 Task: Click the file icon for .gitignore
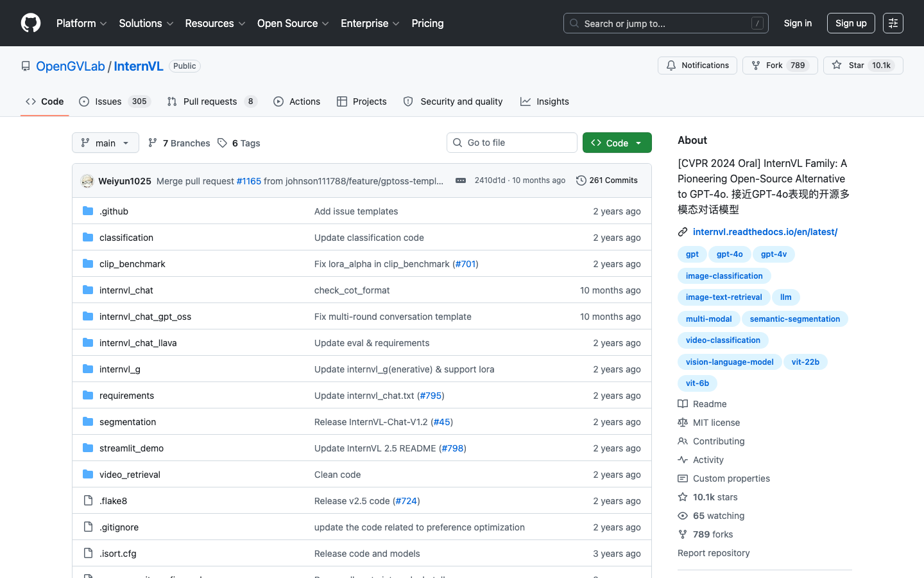(x=88, y=527)
